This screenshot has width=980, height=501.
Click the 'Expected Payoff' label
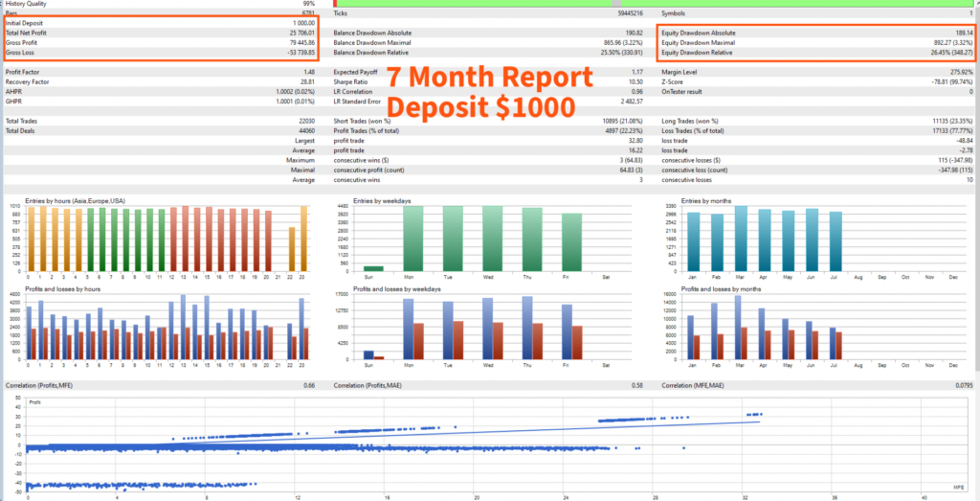click(x=354, y=72)
